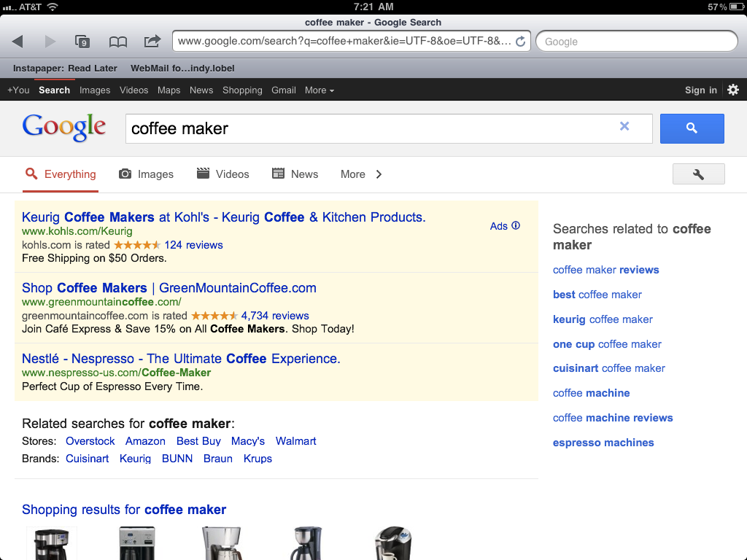Image resolution: width=747 pixels, height=560 pixels.
Task: Open Google search settings via the gear icon
Action: click(x=733, y=90)
